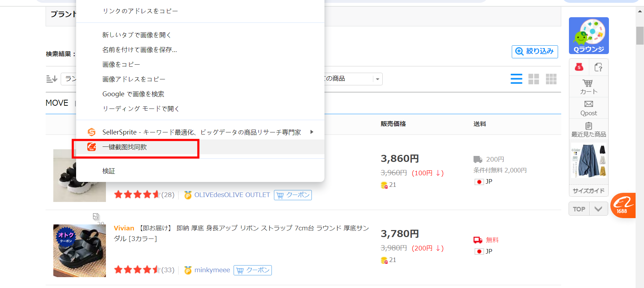The width and height of the screenshot is (644, 288).
Task: Open the Qラウンジ banner
Action: click(x=589, y=35)
